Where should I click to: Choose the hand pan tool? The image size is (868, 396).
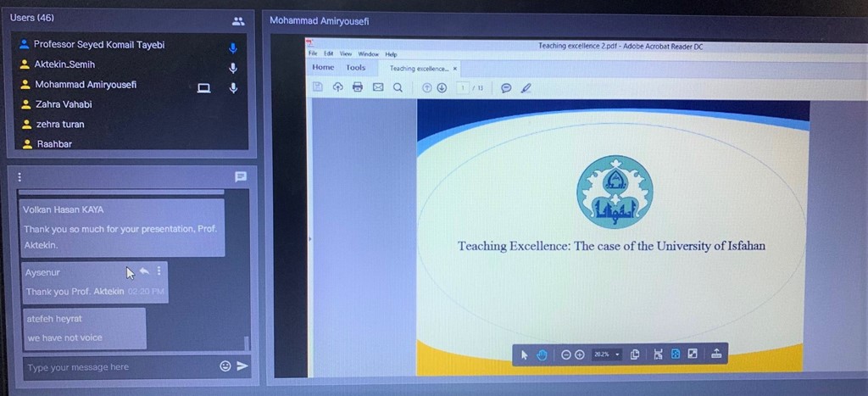tap(542, 355)
